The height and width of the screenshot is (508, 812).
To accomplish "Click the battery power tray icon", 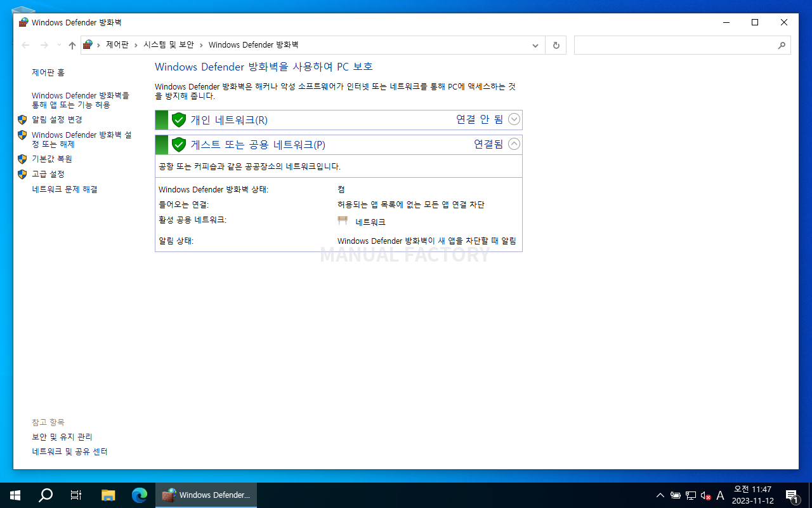I will click(676, 495).
